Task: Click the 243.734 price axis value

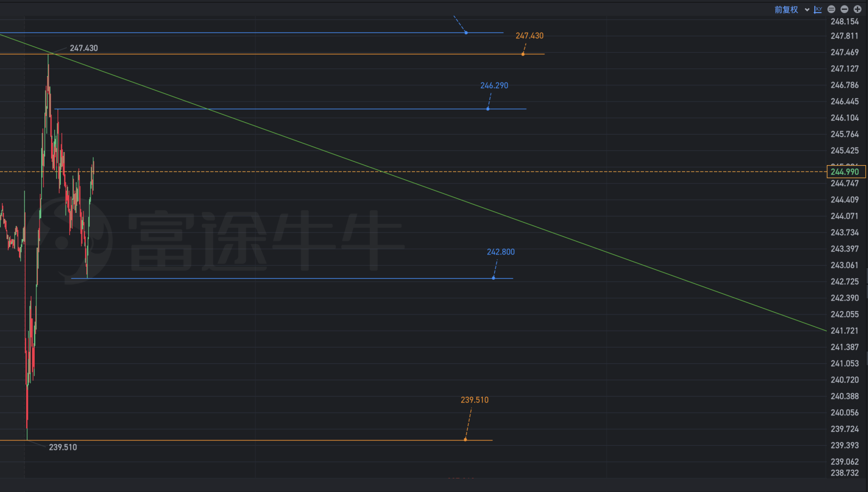Action: 845,232
